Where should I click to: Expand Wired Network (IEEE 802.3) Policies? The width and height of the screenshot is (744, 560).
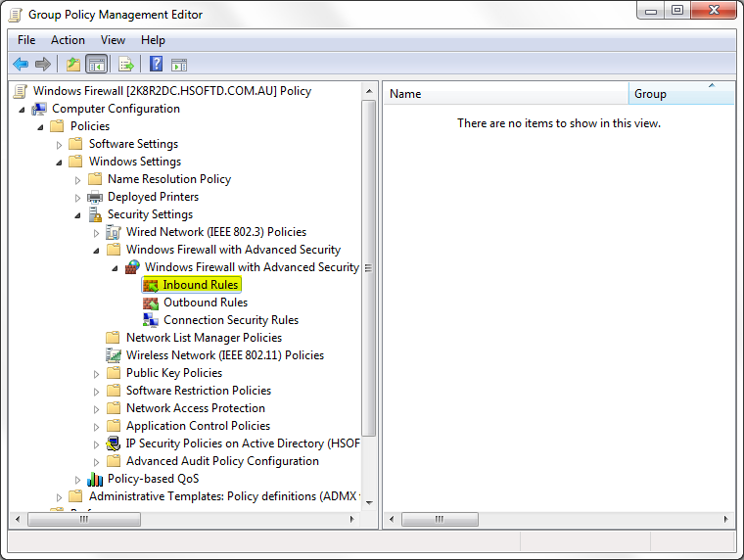coord(96,233)
